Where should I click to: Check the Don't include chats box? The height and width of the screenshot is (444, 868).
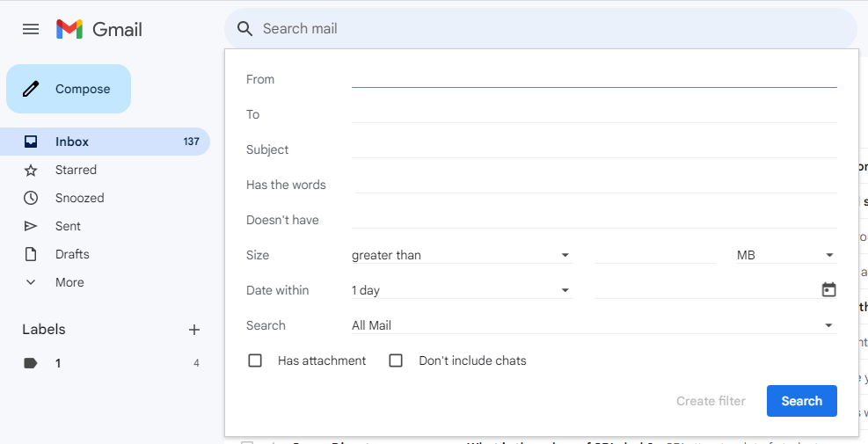(x=396, y=360)
